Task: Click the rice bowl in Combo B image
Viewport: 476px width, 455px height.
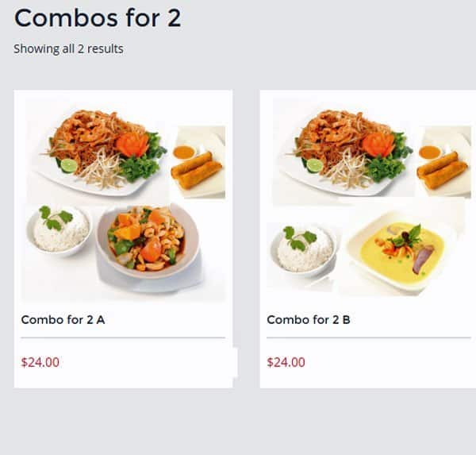Action: pyautogui.click(x=304, y=250)
